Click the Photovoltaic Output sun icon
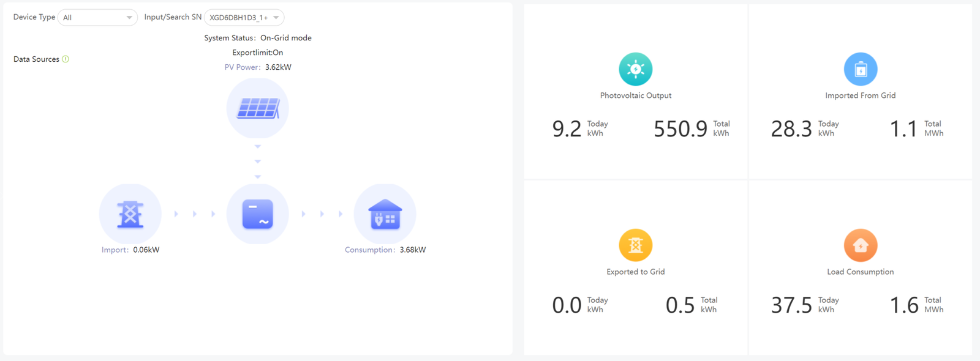Viewport: 980px width, 361px height. coord(636,69)
